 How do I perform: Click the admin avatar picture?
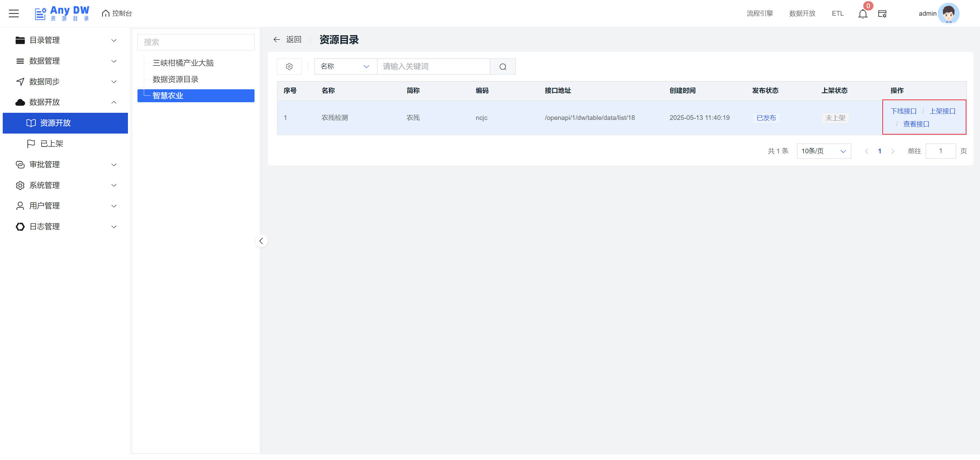[948, 13]
